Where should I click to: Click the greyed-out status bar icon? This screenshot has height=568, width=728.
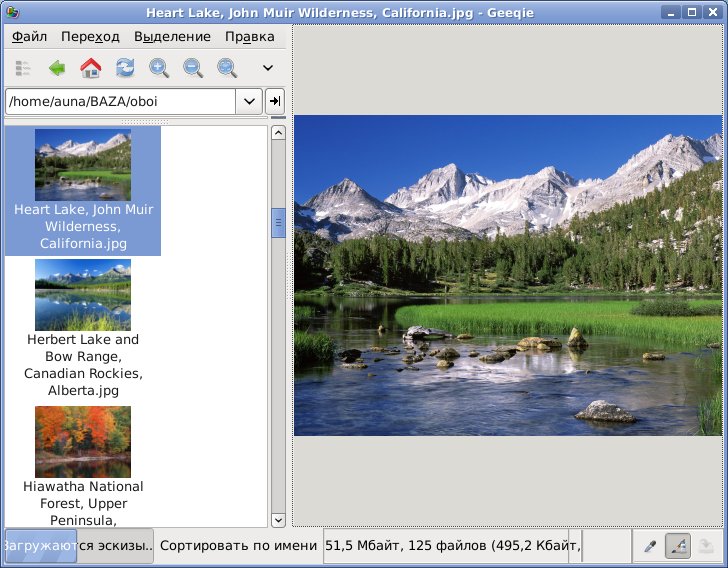pos(706,546)
